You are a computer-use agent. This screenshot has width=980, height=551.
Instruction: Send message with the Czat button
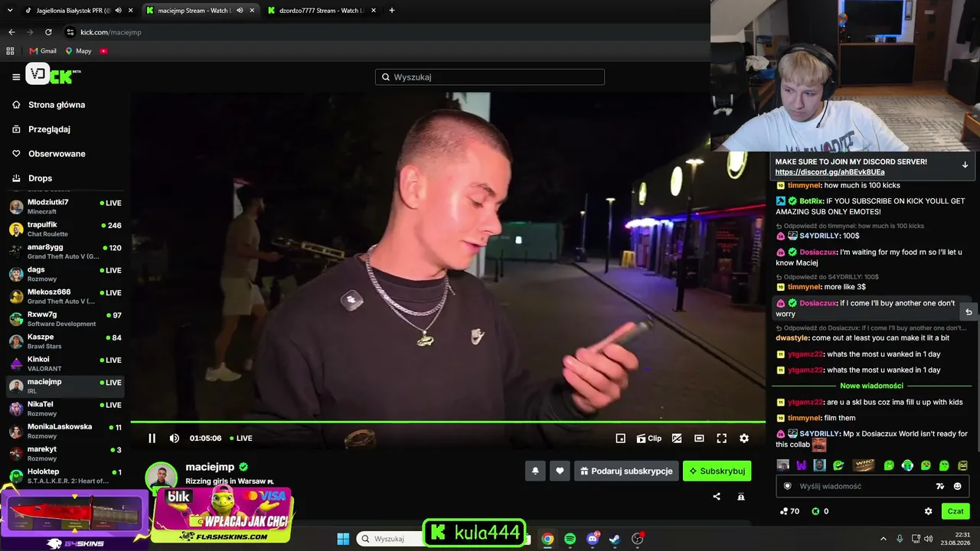pyautogui.click(x=955, y=511)
